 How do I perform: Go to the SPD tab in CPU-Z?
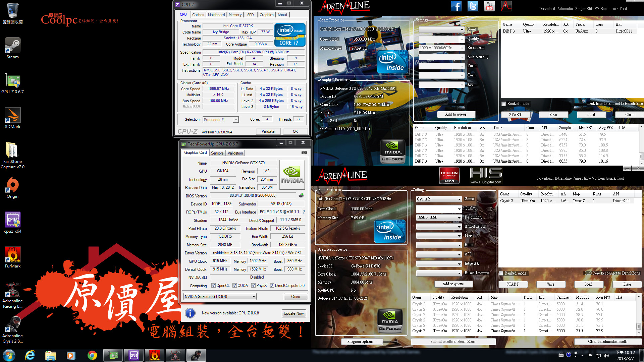250,15
